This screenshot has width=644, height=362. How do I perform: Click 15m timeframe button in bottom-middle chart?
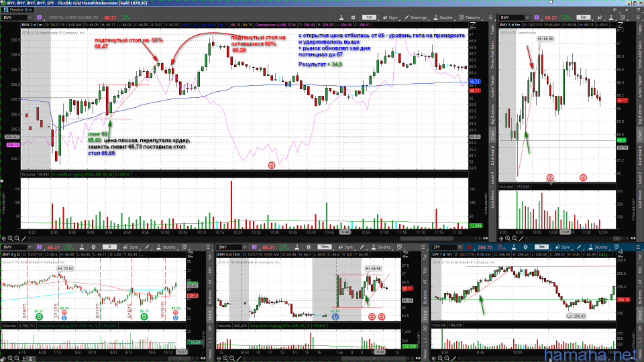click(x=325, y=247)
